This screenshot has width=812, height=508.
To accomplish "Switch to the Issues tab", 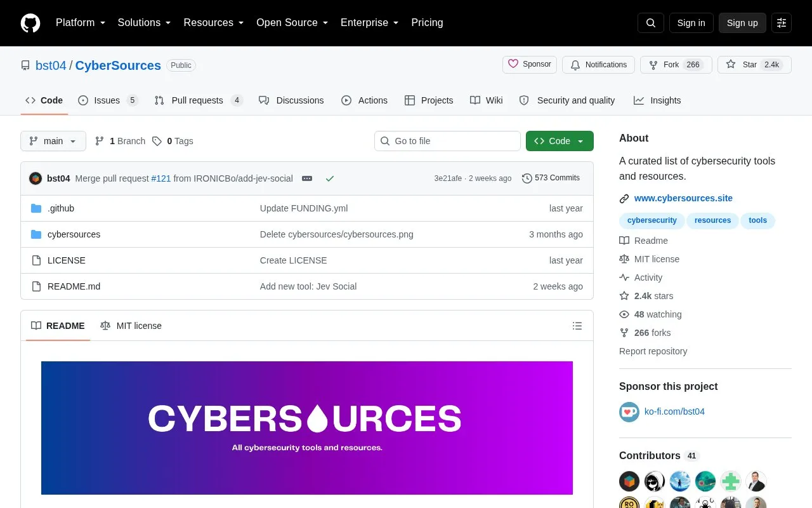I will 108,100.
